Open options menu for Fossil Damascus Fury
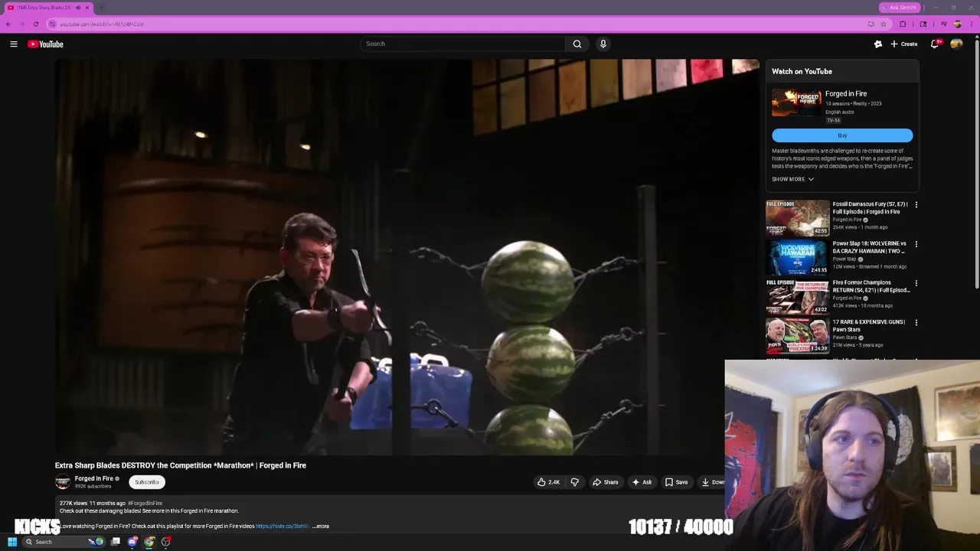Screen dimensions: 980x551 (916, 205)
